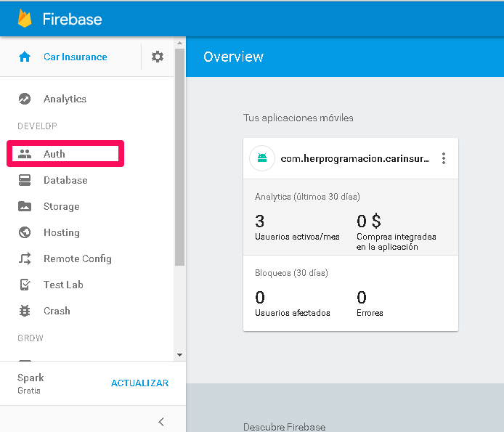Click the ACTUALIZAR upgrade button

140,383
